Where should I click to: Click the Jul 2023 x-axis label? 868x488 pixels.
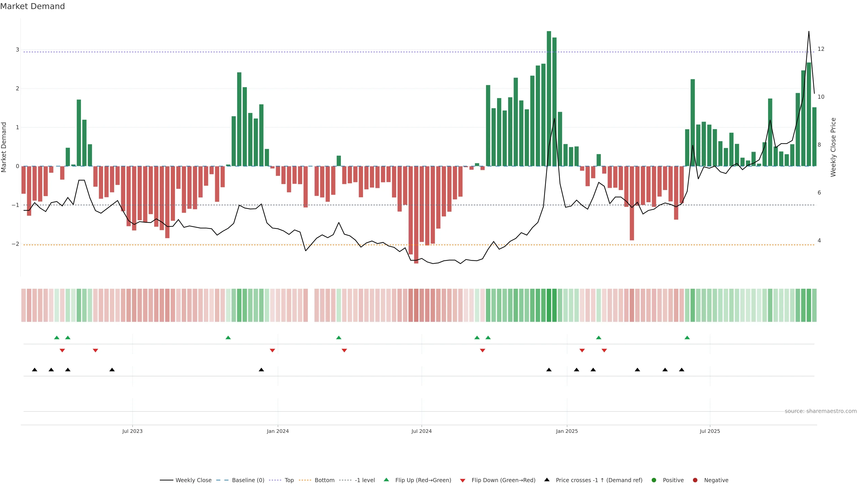[x=132, y=431]
